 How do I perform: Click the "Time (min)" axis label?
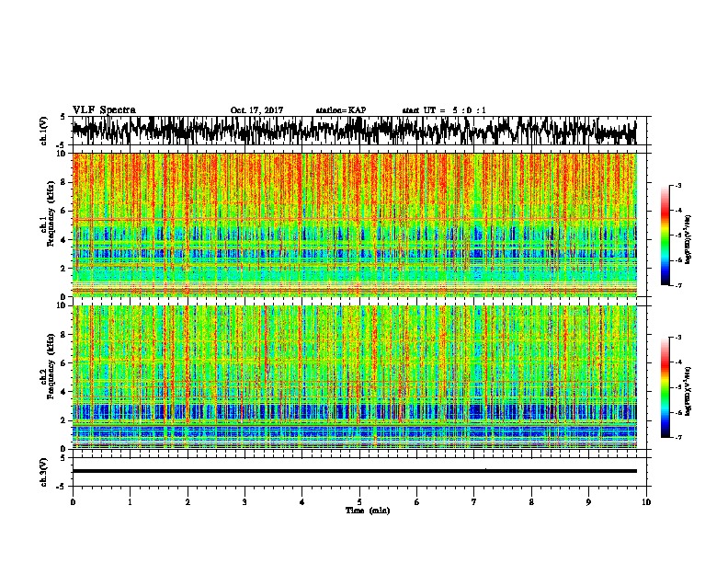tap(368, 511)
